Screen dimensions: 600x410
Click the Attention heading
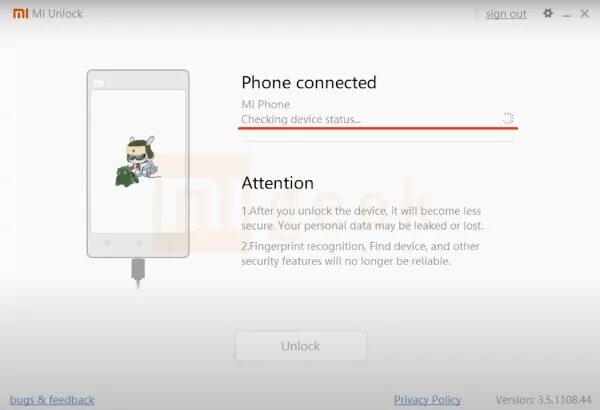point(277,183)
